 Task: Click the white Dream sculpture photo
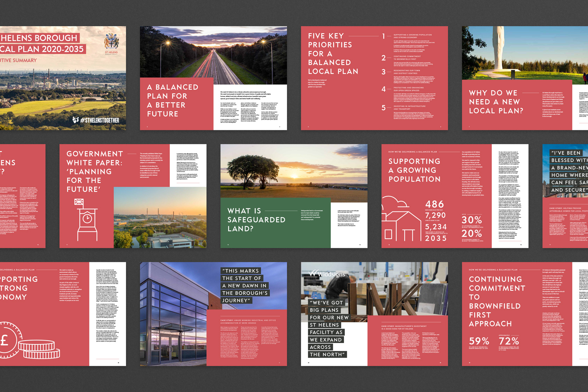[x=525, y=53]
